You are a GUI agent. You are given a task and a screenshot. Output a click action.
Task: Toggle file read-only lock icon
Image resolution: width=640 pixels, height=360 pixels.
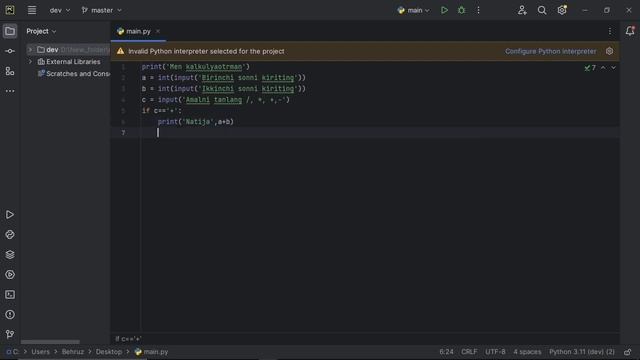point(628,352)
